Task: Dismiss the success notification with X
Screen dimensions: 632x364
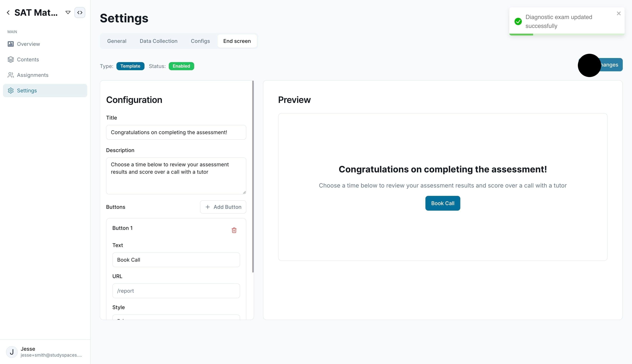Action: pyautogui.click(x=619, y=13)
